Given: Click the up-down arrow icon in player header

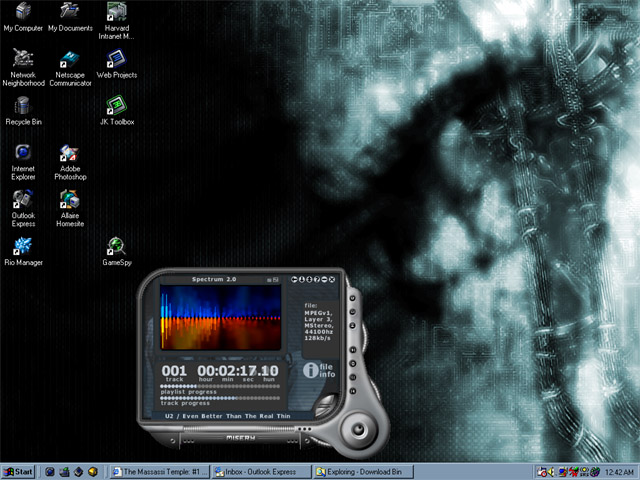Looking at the screenshot, I should pyautogui.click(x=309, y=279).
